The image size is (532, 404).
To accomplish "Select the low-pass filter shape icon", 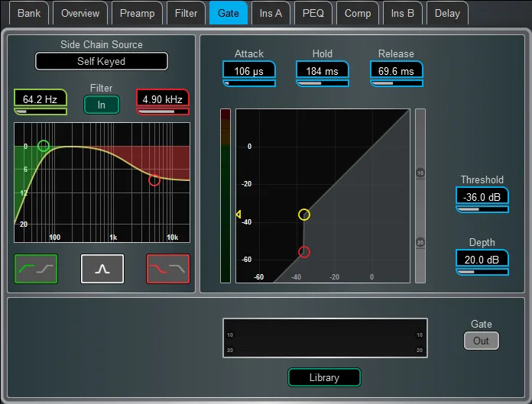I will click(168, 269).
